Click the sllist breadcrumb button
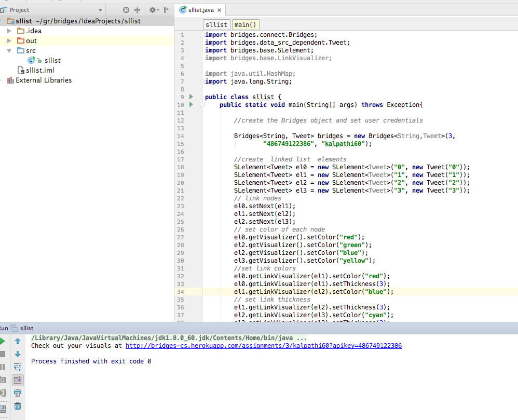This screenshot has height=420, width=518. tap(216, 24)
